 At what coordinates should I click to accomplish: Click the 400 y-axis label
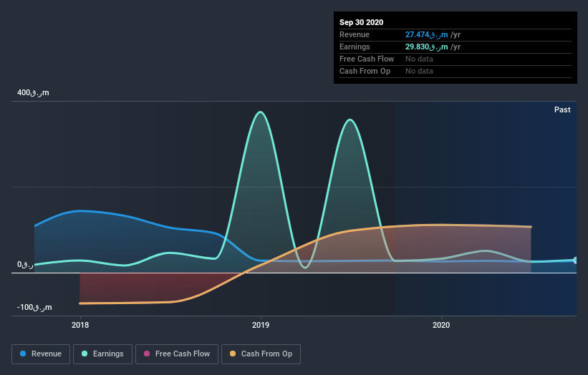click(33, 92)
